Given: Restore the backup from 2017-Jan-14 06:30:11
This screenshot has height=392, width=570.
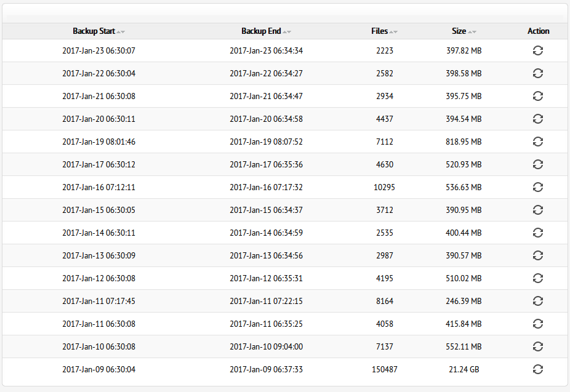Looking at the screenshot, I should [537, 233].
